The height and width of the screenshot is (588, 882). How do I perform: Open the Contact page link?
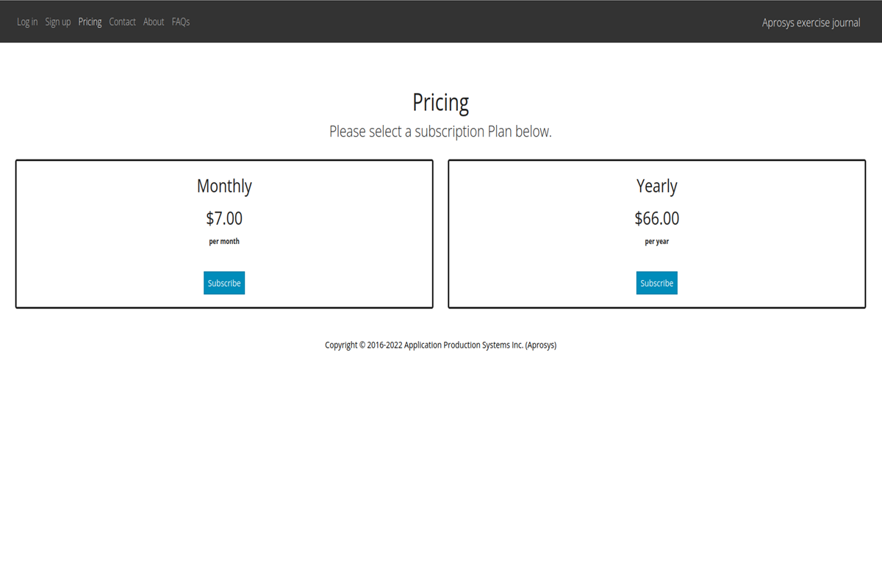(x=122, y=22)
